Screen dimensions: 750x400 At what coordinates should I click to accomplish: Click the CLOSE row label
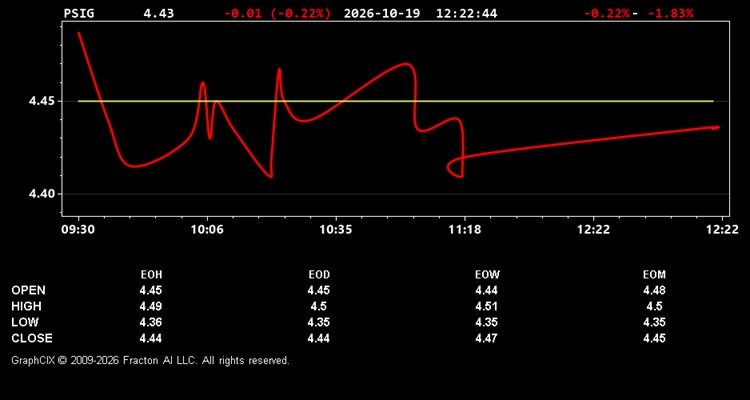pyautogui.click(x=32, y=338)
